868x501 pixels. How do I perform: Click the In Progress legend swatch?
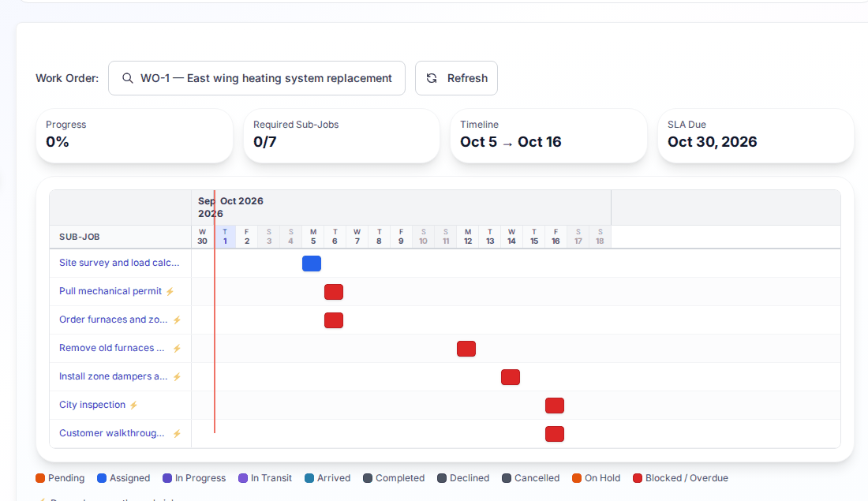(167, 478)
